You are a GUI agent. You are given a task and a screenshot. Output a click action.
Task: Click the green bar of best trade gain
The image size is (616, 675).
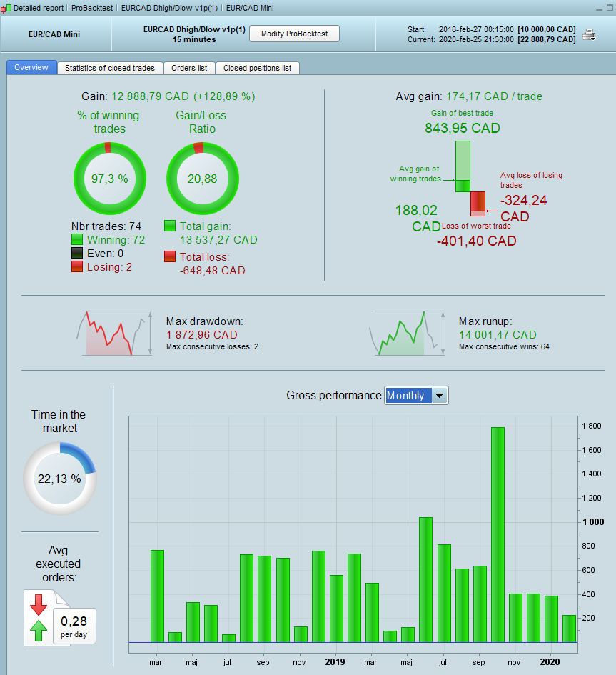(463, 166)
